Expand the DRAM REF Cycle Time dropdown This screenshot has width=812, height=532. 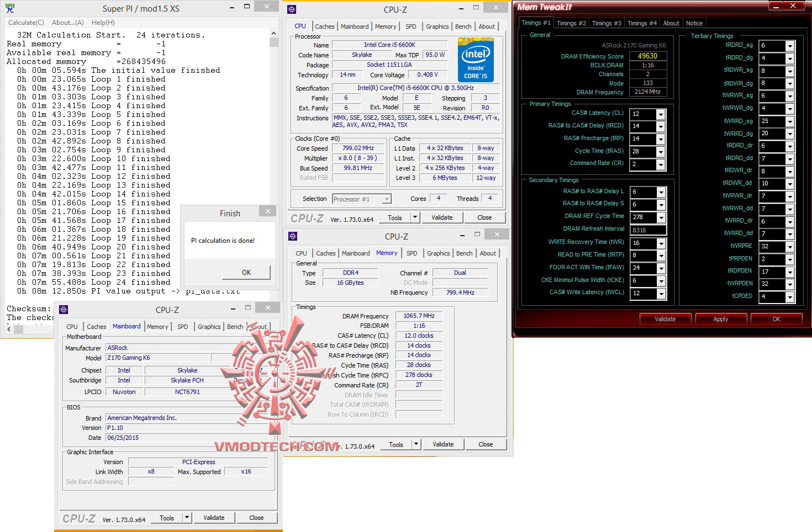661,218
